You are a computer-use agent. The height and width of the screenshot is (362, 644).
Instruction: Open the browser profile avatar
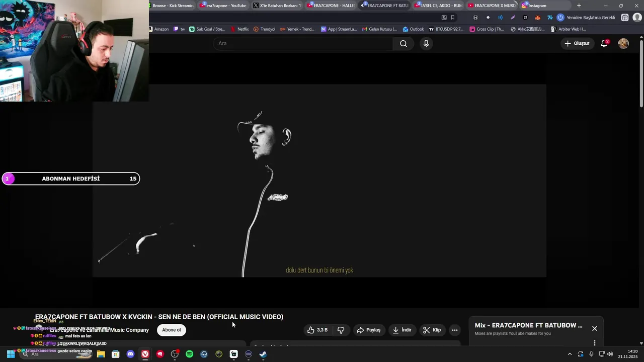637,18
